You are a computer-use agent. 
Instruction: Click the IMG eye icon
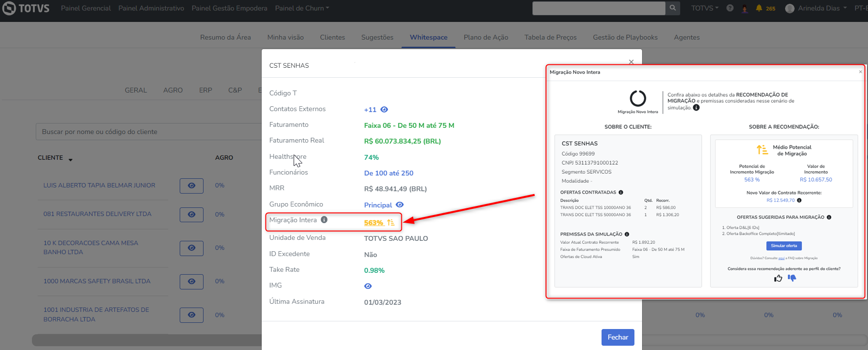tap(368, 286)
